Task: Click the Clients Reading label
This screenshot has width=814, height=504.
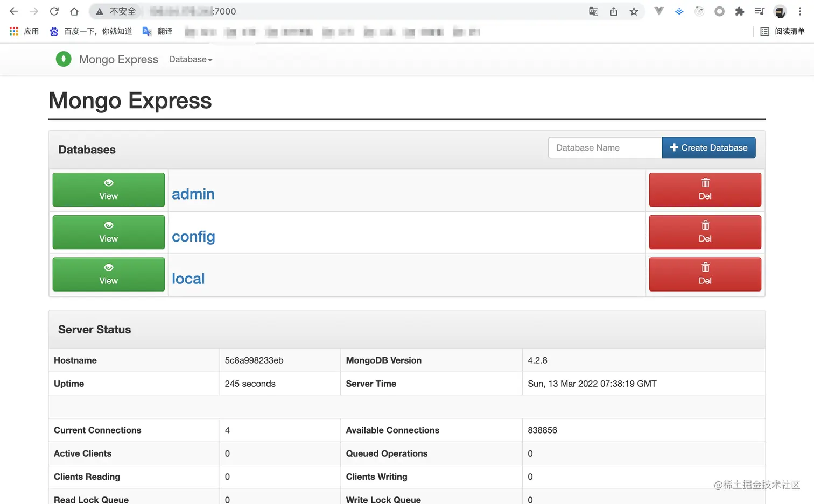Action: click(87, 477)
